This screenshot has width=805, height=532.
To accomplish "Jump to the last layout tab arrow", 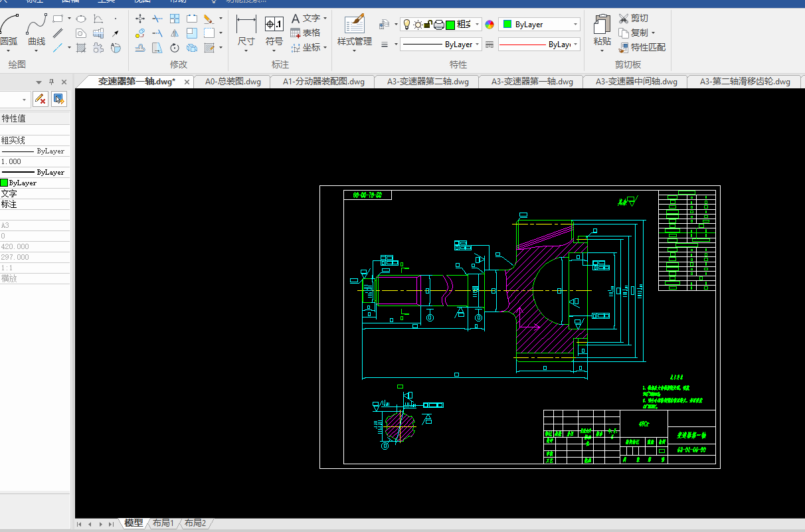I will 111,524.
